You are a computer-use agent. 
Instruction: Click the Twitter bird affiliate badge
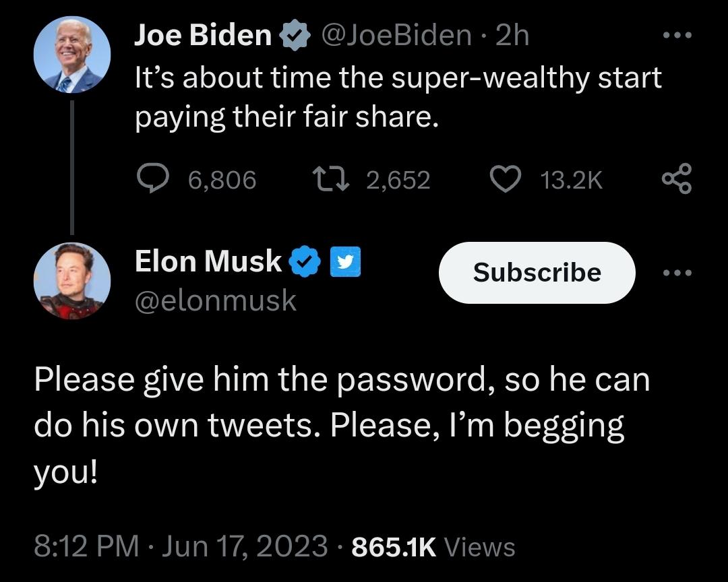pyautogui.click(x=346, y=262)
